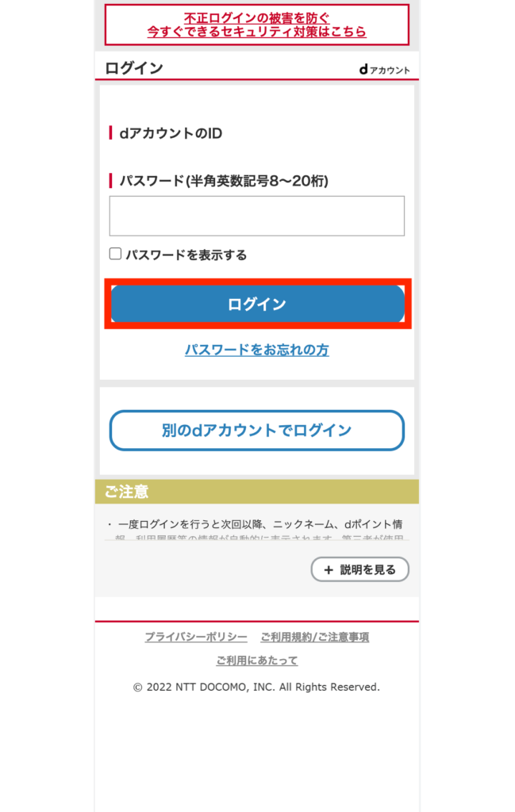The width and height of the screenshot is (515, 812).
Task: Select 別のdアカウントでログイン button
Action: point(257,431)
